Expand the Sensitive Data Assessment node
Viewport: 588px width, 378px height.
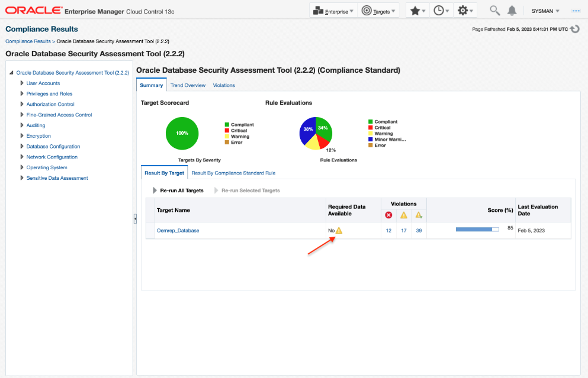(x=22, y=177)
